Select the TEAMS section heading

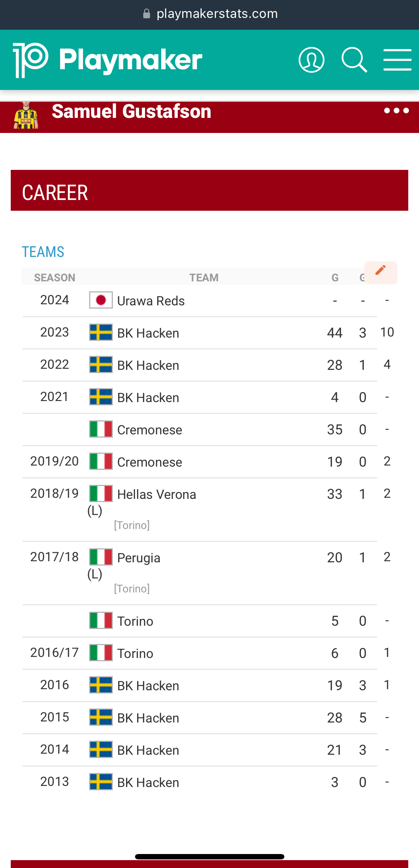click(x=43, y=252)
